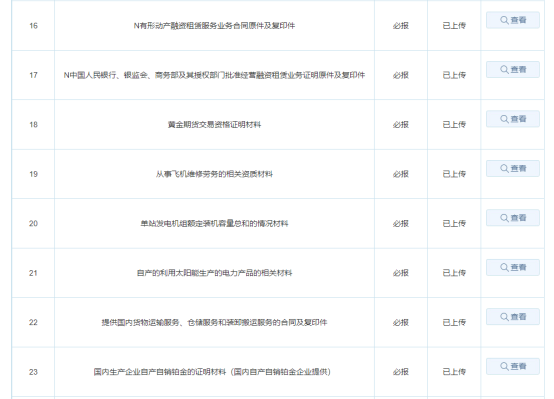Viewport: 554px width, 399px height.
Task: Select row number 22 cell
Action: [x=33, y=322]
